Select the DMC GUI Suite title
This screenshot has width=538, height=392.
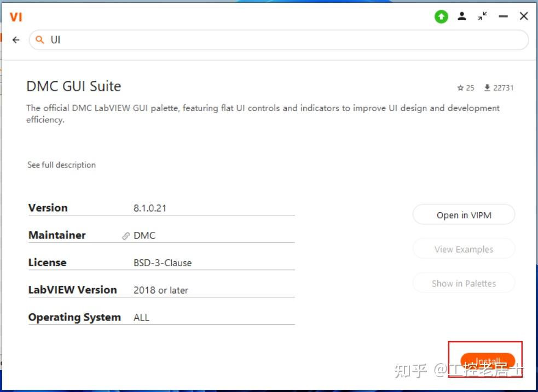click(74, 86)
